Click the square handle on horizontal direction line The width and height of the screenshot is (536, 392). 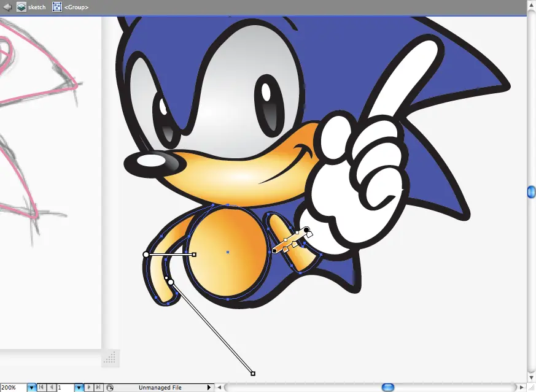[194, 255]
